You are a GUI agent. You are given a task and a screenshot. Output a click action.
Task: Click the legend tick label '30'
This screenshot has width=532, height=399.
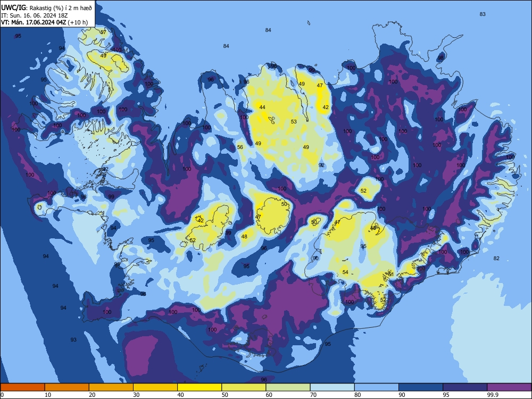coord(136,395)
